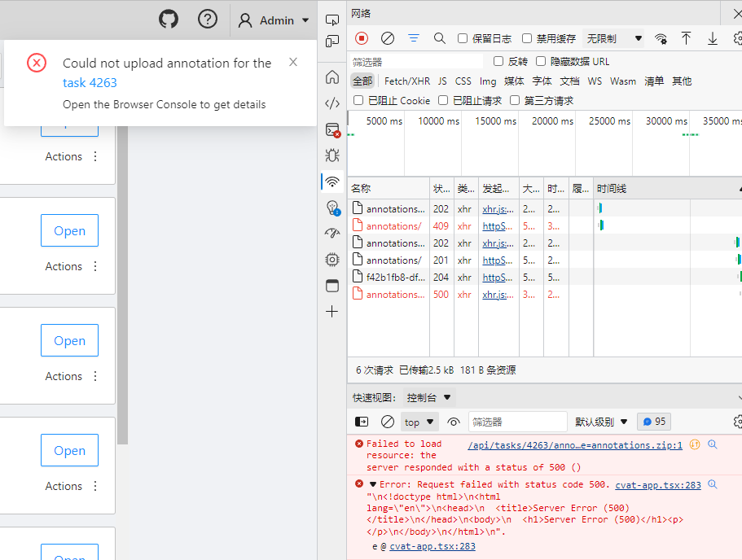Enable 已阻止请求 checkbox
Image resolution: width=742 pixels, height=560 pixels.
click(x=443, y=100)
